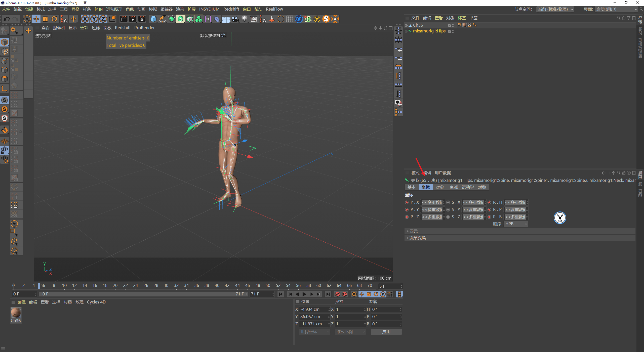Open the HPB rotation order dropdown
Image resolution: width=644 pixels, height=352 pixels.
click(516, 224)
